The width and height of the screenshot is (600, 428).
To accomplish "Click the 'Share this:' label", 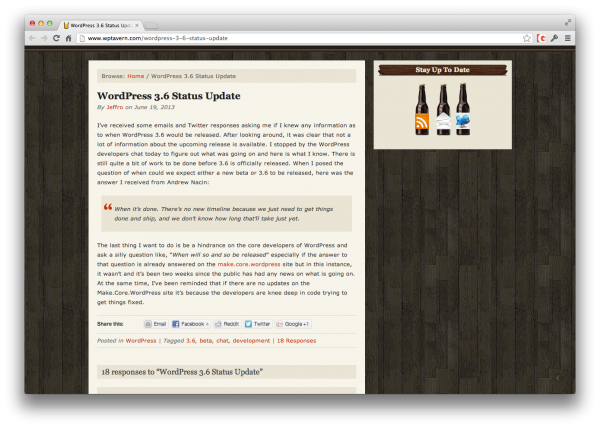I will (x=110, y=324).
